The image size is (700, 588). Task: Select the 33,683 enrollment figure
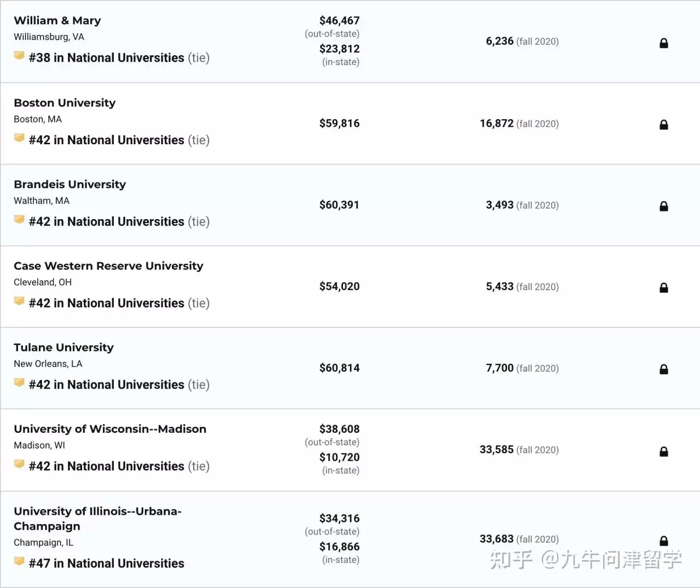pyautogui.click(x=497, y=539)
